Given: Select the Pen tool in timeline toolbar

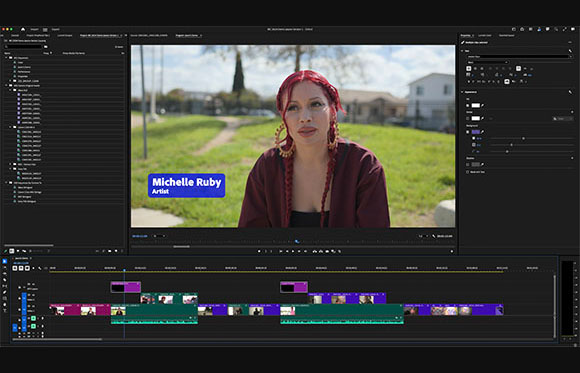Looking at the screenshot, I should 5,292.
